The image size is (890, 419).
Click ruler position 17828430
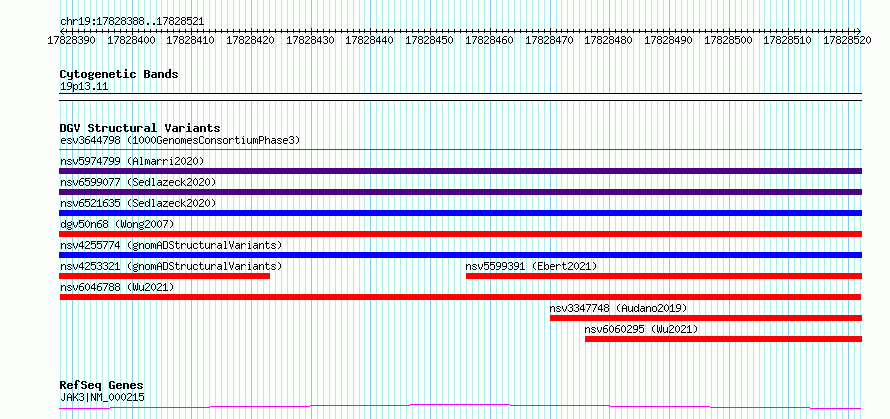point(310,40)
